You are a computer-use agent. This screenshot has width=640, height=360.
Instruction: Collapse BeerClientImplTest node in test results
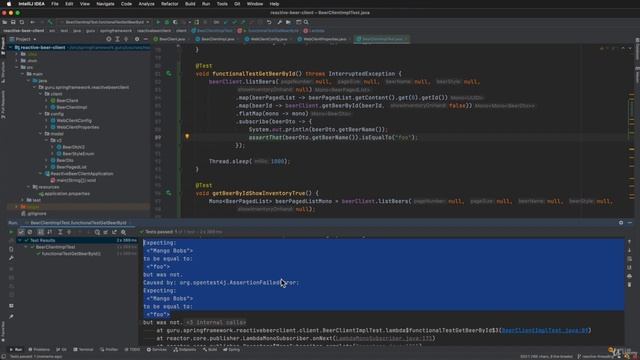[x=26, y=247]
